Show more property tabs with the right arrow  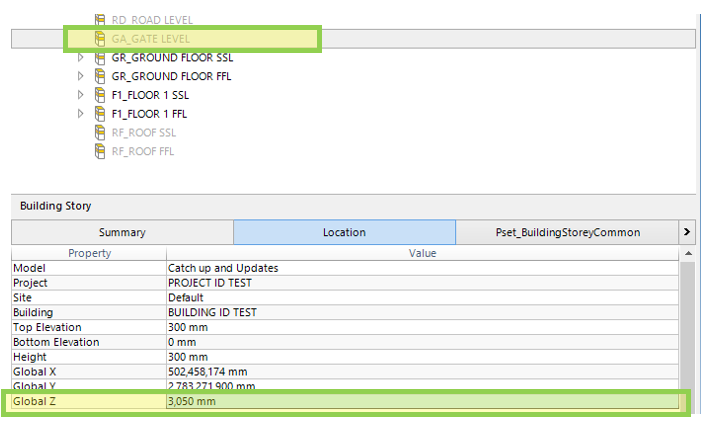pos(687,232)
